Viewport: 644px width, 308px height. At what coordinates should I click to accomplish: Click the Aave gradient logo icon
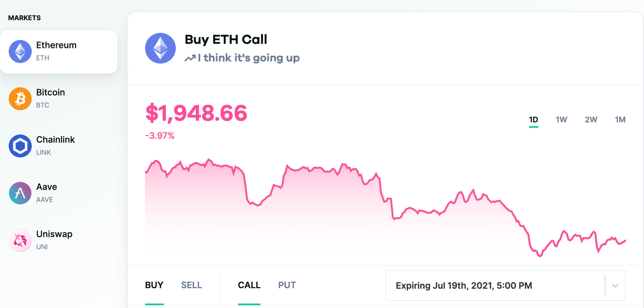coord(20,193)
